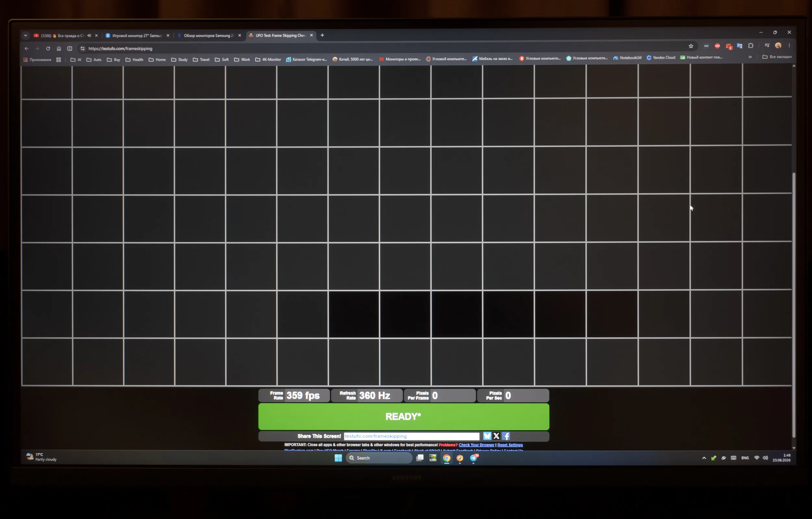
Task: Open the 4K-Monitor bookmarks folder
Action: [268, 59]
